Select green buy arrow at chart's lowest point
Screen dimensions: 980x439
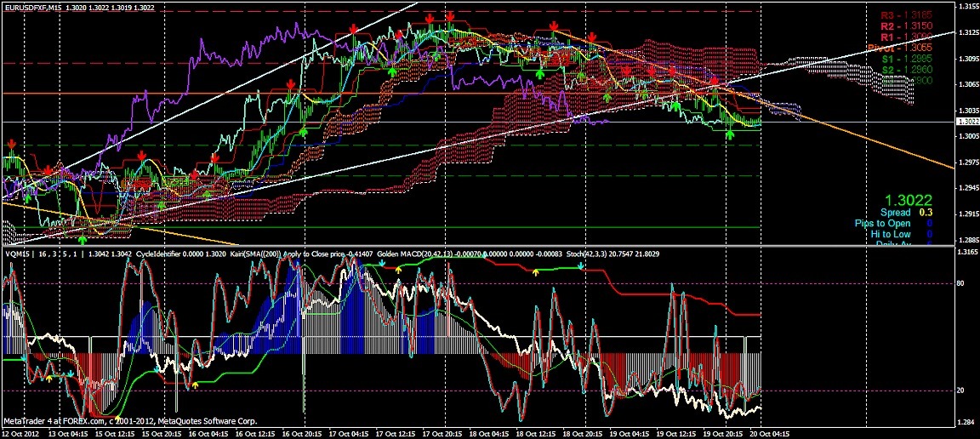click(x=83, y=216)
